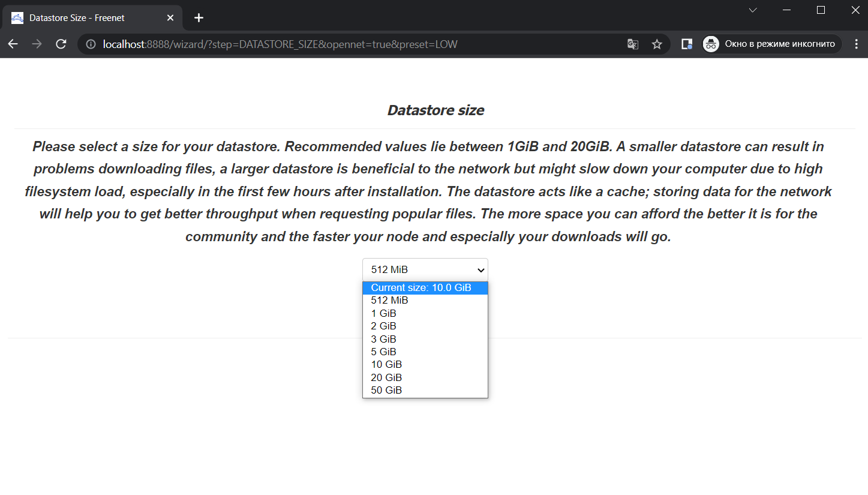
Task: Pick the 10 GiB datastore option
Action: [x=425, y=365]
